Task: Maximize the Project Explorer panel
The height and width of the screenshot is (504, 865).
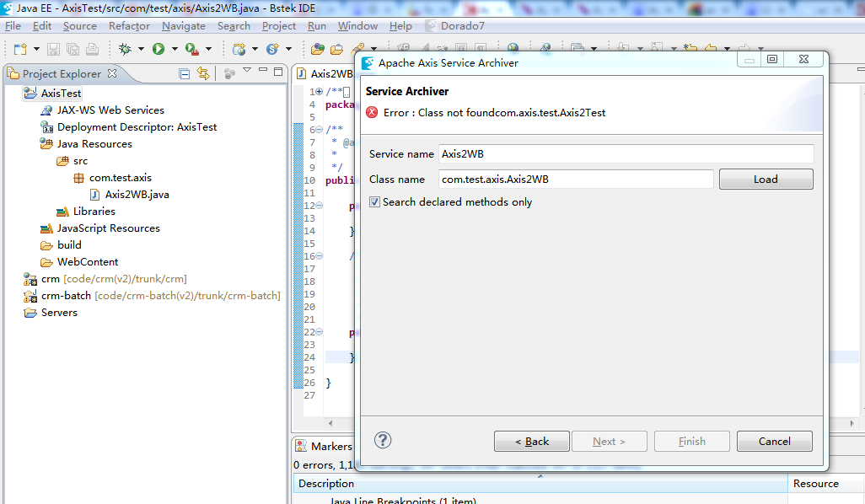Action: click(278, 71)
